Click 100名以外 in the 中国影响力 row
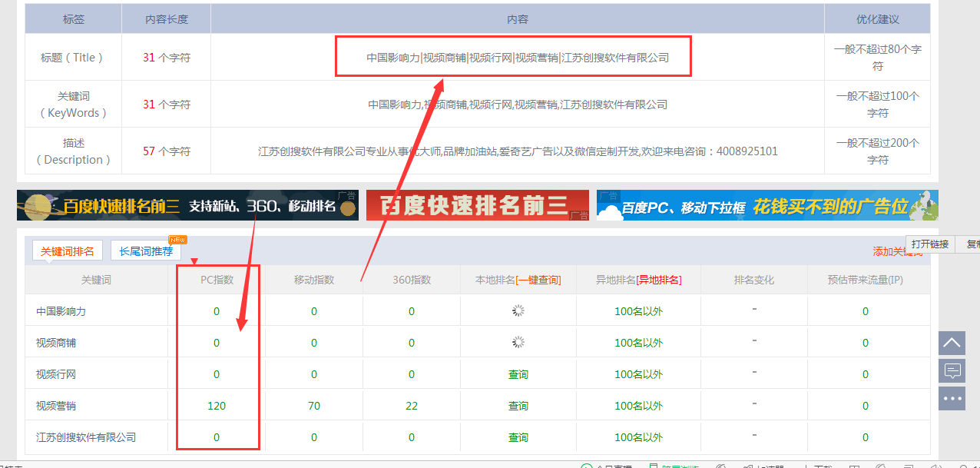980x468 pixels. [x=639, y=311]
